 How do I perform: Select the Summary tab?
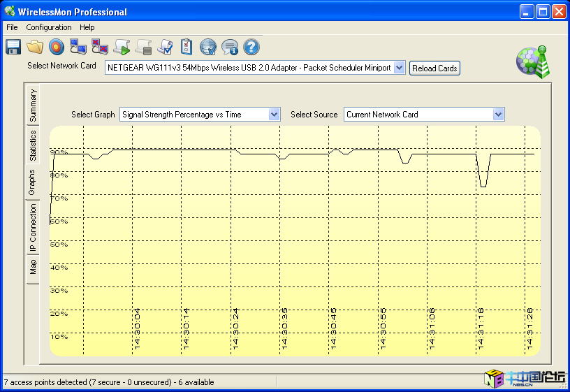33,106
